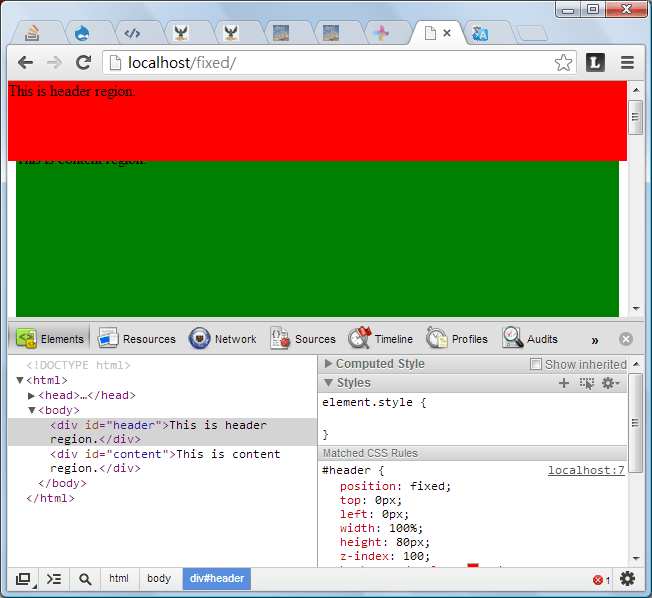Open the Profiles panel icon
Screen dimensions: 652x598
437,338
